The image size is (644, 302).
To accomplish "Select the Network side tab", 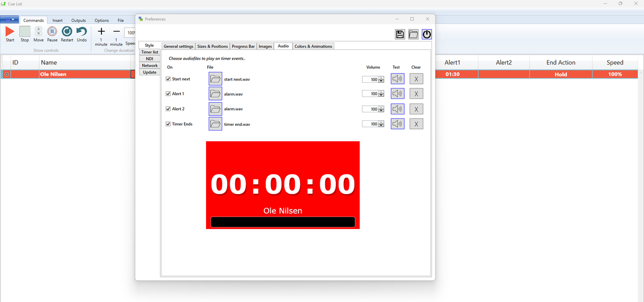I will (150, 66).
